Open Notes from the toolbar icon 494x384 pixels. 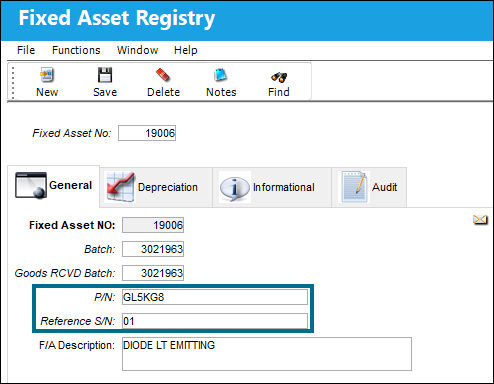pyautogui.click(x=221, y=75)
